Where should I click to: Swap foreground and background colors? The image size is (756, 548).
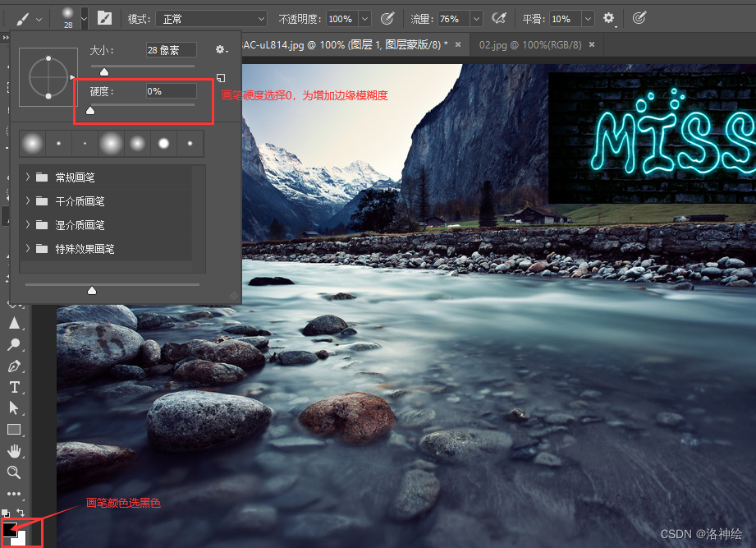tap(21, 513)
